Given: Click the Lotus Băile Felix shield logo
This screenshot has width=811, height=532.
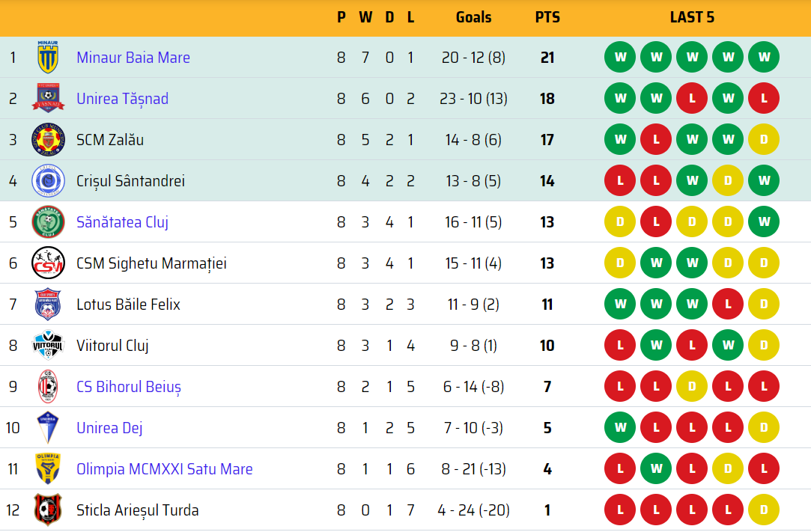Looking at the screenshot, I should [x=48, y=305].
